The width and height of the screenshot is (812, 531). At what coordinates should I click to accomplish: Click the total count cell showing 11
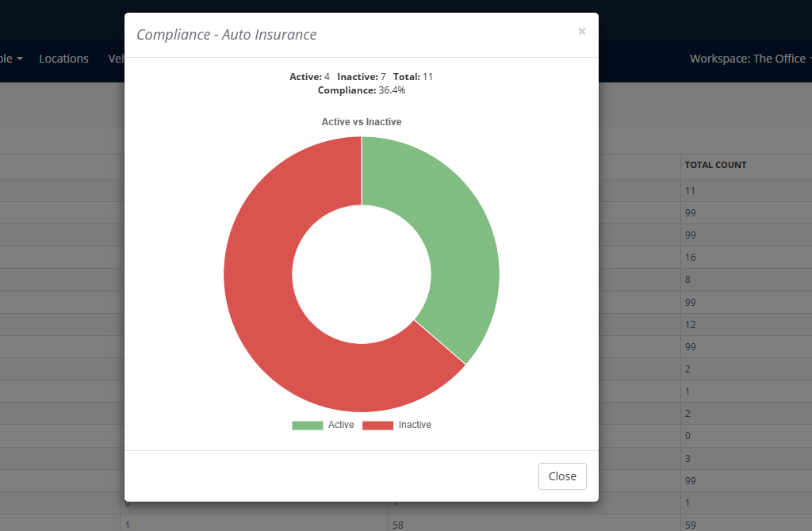pyautogui.click(x=690, y=191)
